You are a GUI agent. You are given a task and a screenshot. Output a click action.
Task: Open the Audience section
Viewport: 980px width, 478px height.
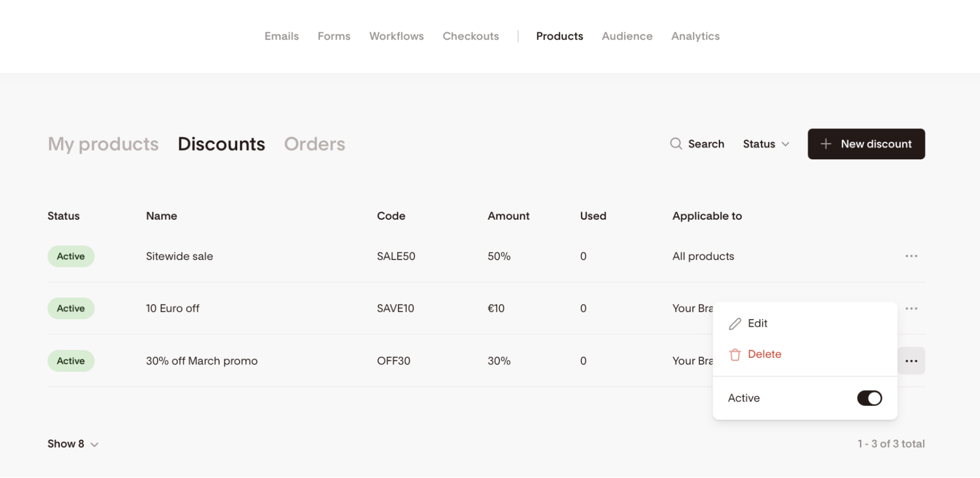pyautogui.click(x=627, y=36)
